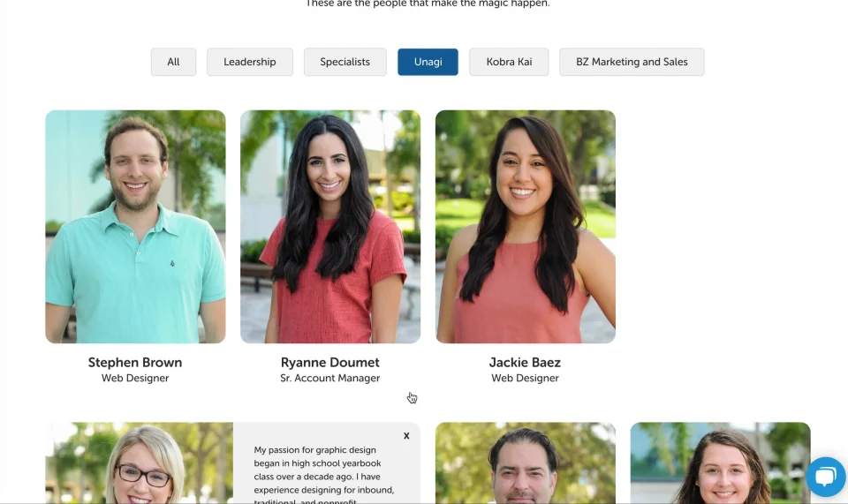
Task: Click the active Unagi filter button
Action: [x=428, y=62]
